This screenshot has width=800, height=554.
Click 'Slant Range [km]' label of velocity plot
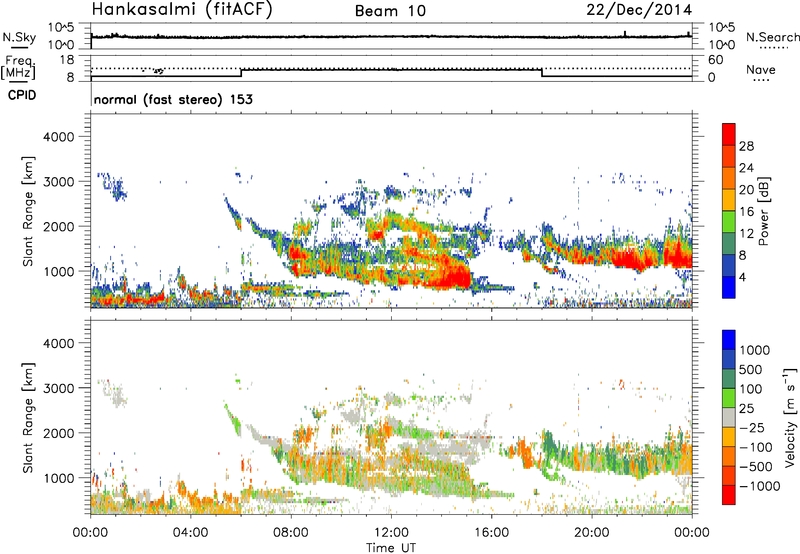[x=28, y=417]
